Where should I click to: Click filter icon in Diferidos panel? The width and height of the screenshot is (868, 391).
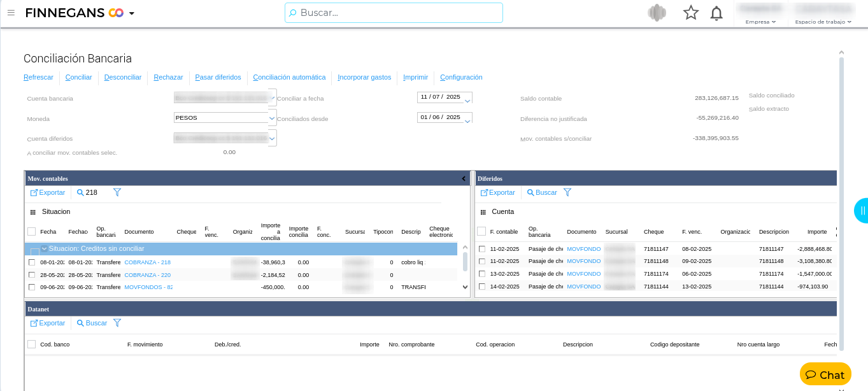click(567, 192)
